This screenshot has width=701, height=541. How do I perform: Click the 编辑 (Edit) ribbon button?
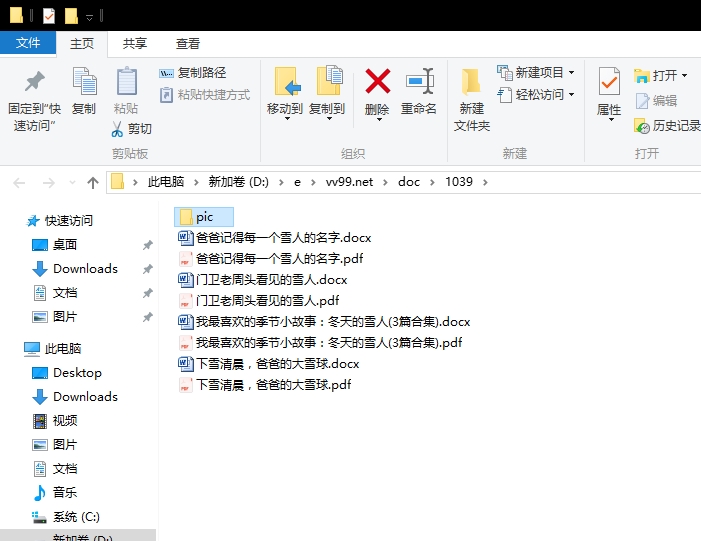656,101
